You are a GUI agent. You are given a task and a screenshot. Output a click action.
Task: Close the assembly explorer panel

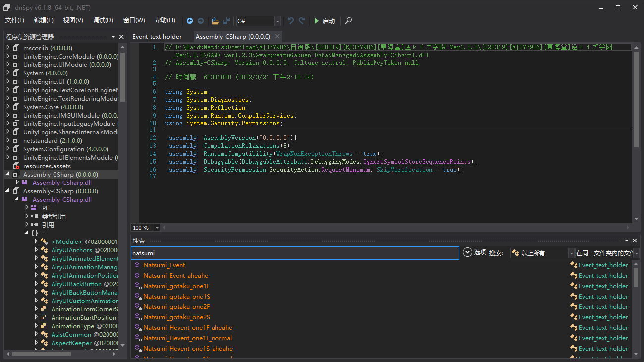121,37
